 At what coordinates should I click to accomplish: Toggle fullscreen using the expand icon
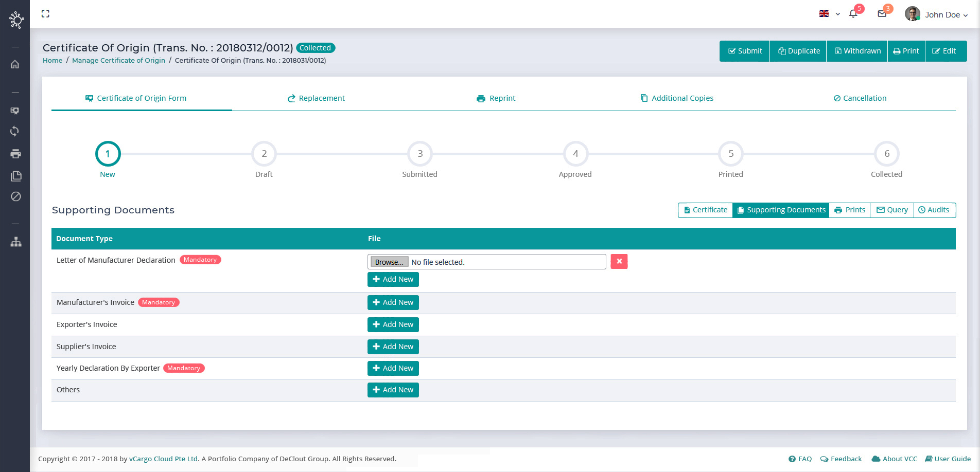point(45,14)
